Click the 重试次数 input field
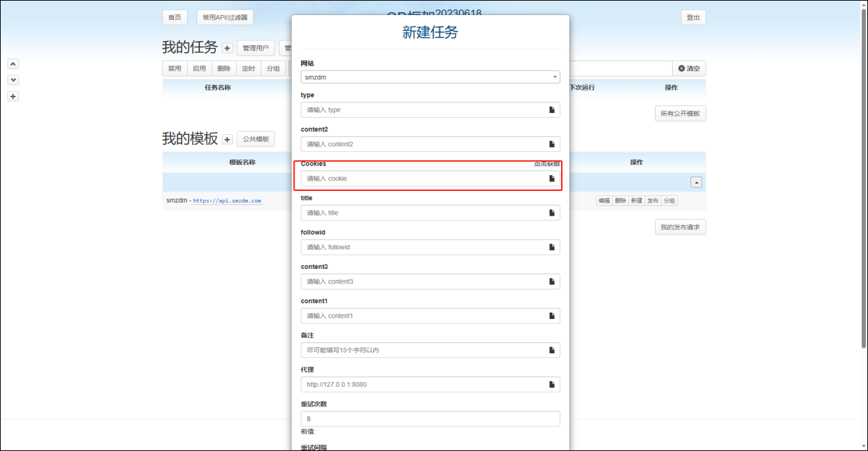This screenshot has height=451, width=868. click(x=430, y=419)
